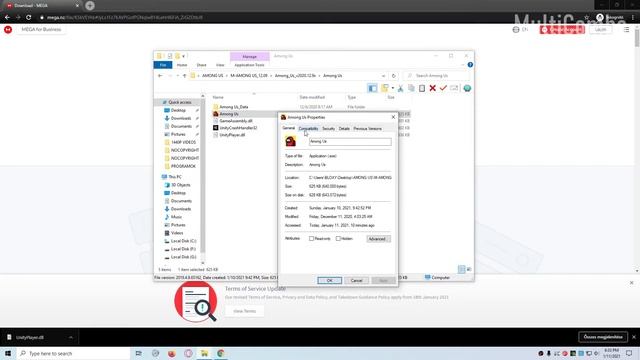Open Videos under This PC
Image resolution: width=640 pixels, height=360 pixels.
point(177,233)
